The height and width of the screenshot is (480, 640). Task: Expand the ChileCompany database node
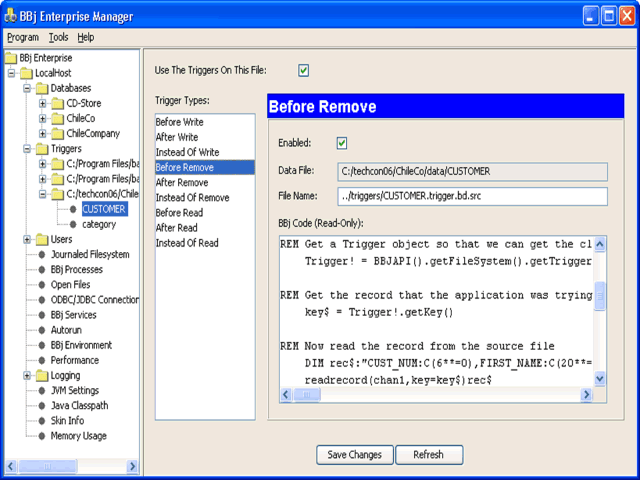42,134
